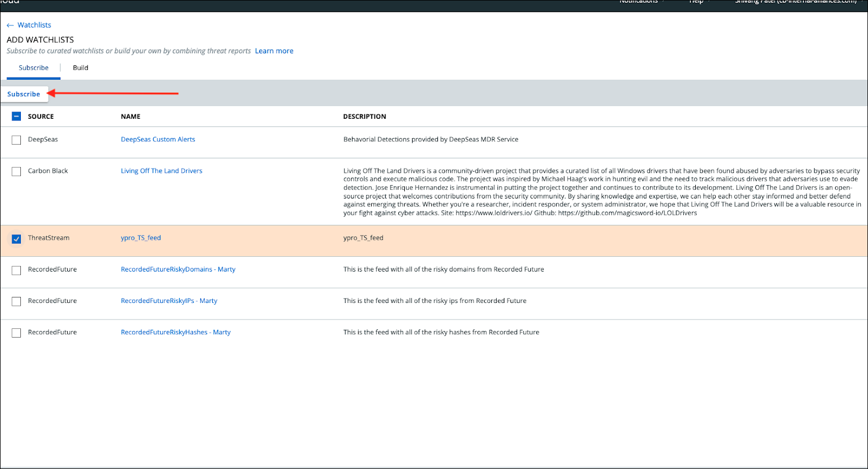Check the RecordedFutureRiskyDomains row checkbox
The width and height of the screenshot is (868, 469).
(x=17, y=271)
